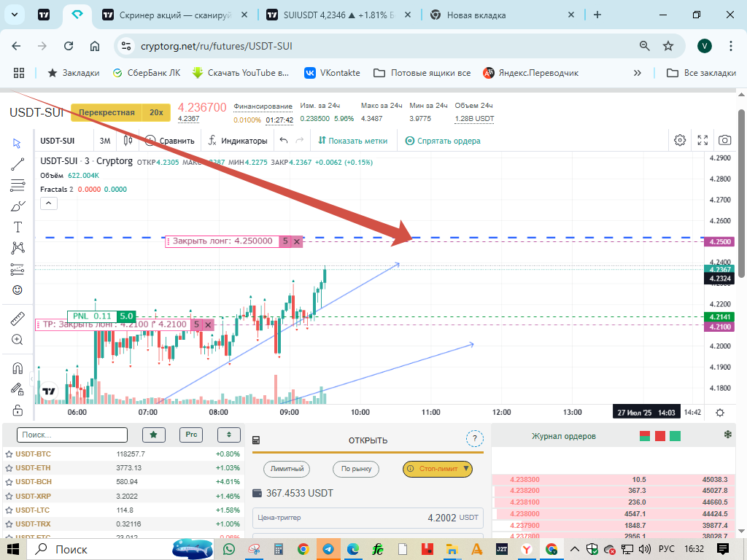This screenshot has width=747, height=560.
Task: Open the Indicators (Индикаторы) menu
Action: [x=237, y=141]
